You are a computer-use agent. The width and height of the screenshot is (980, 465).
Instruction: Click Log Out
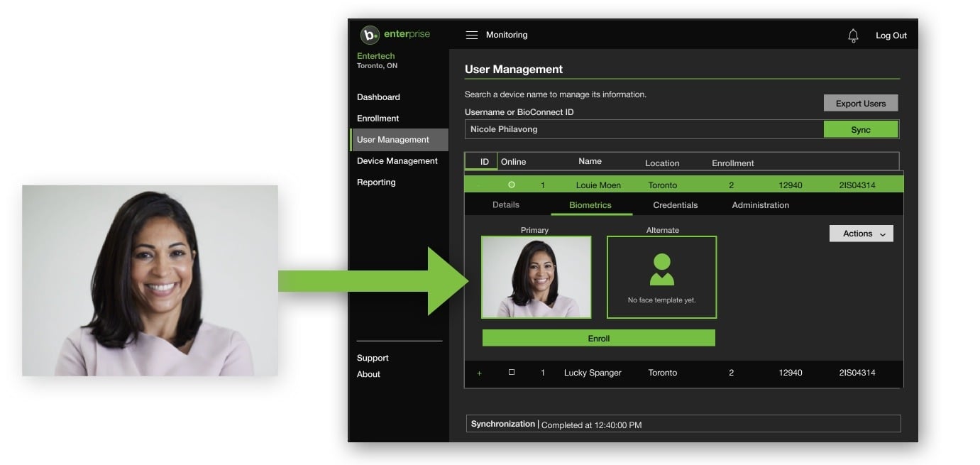pos(890,35)
